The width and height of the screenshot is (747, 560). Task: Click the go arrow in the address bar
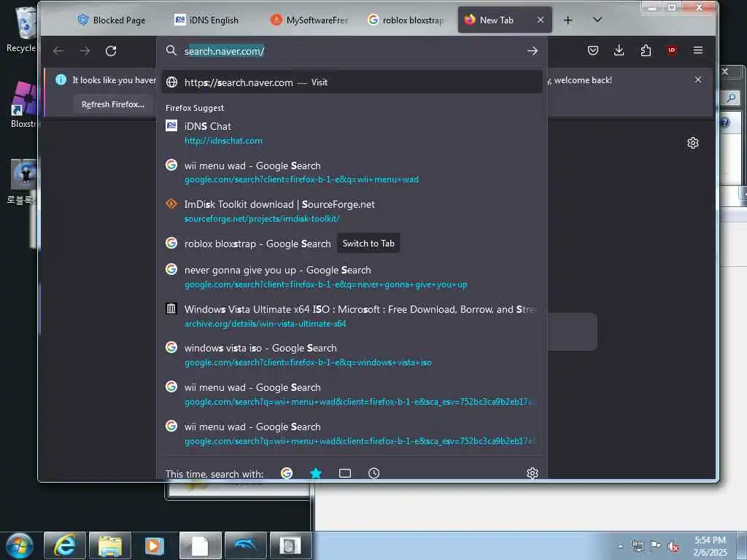click(532, 51)
